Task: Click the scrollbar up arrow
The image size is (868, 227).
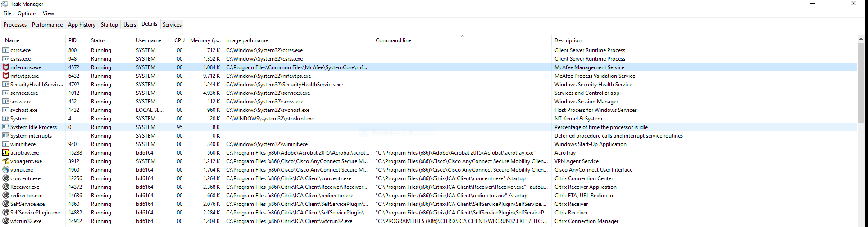Action: tap(861, 40)
